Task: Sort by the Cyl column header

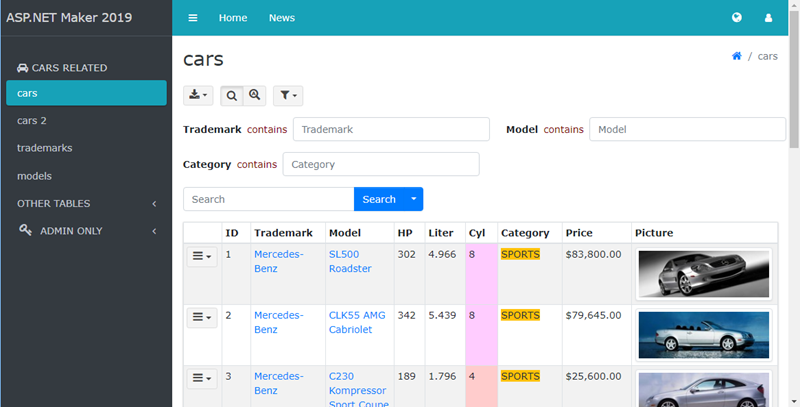Action: click(477, 233)
